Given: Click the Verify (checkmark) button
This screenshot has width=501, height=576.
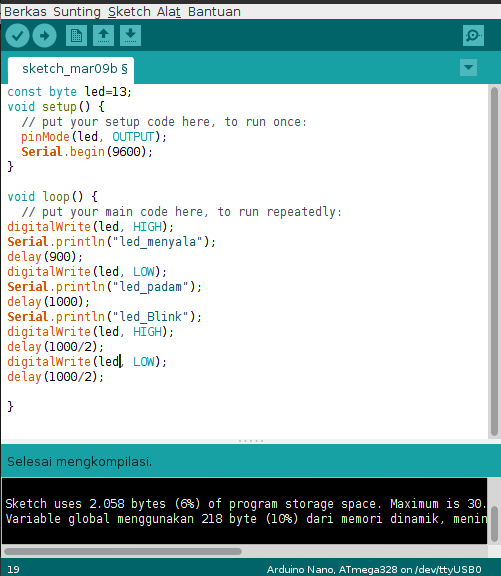Looking at the screenshot, I should point(18,36).
